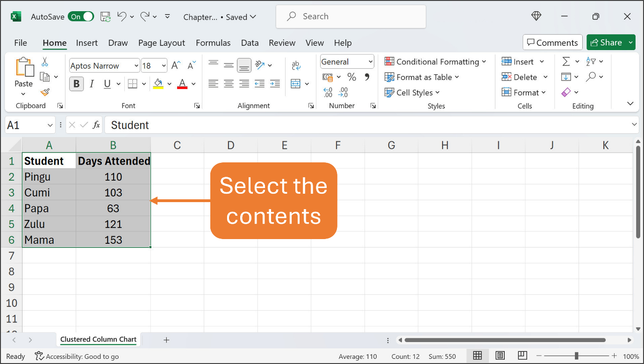Switch to Page Break Preview view
Viewport: 644px width, 364px height.
[x=522, y=356]
